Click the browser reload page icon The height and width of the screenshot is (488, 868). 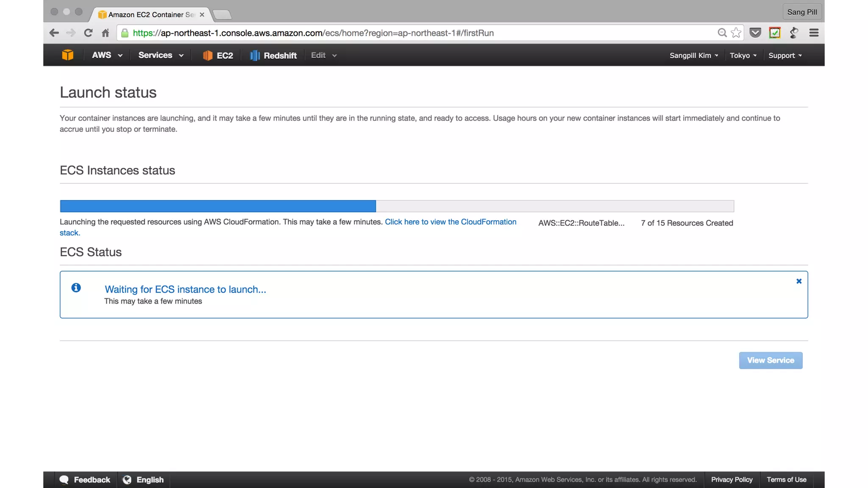tap(88, 33)
